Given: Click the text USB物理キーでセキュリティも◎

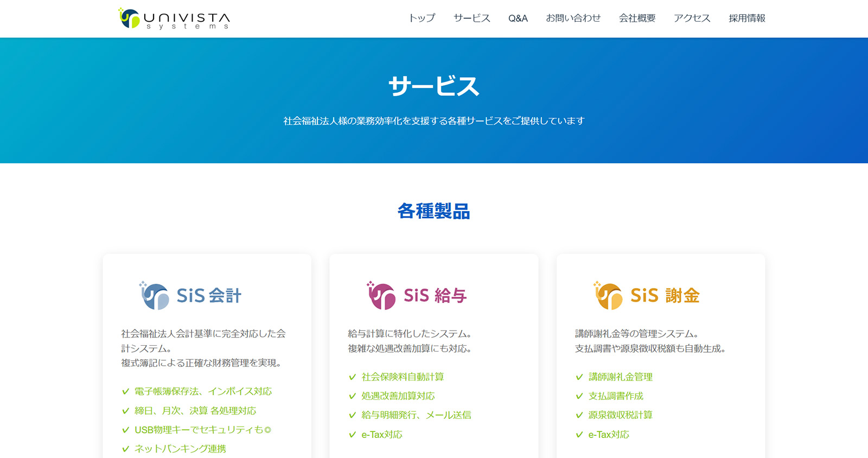Looking at the screenshot, I should pos(203,430).
